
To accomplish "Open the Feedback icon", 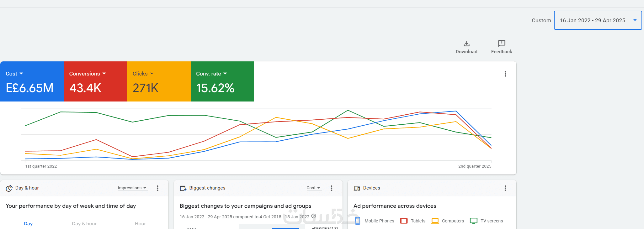I will coord(502,43).
